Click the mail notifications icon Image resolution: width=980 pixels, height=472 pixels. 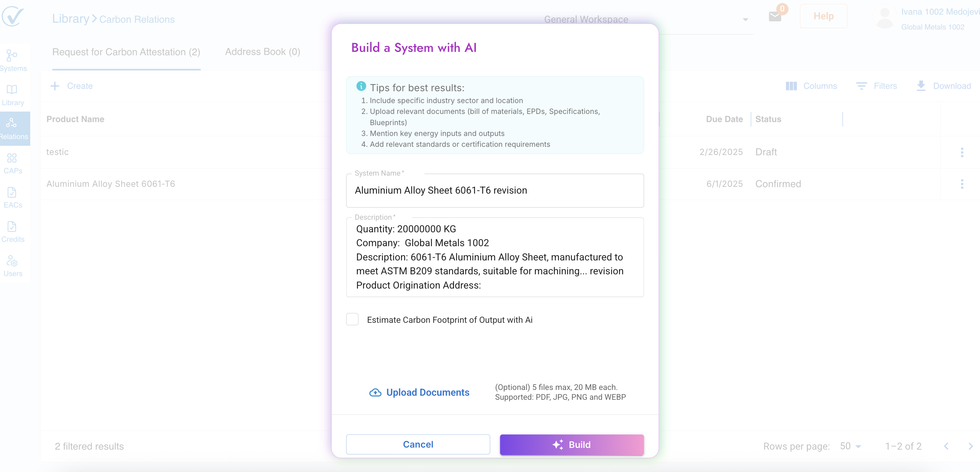click(x=775, y=16)
